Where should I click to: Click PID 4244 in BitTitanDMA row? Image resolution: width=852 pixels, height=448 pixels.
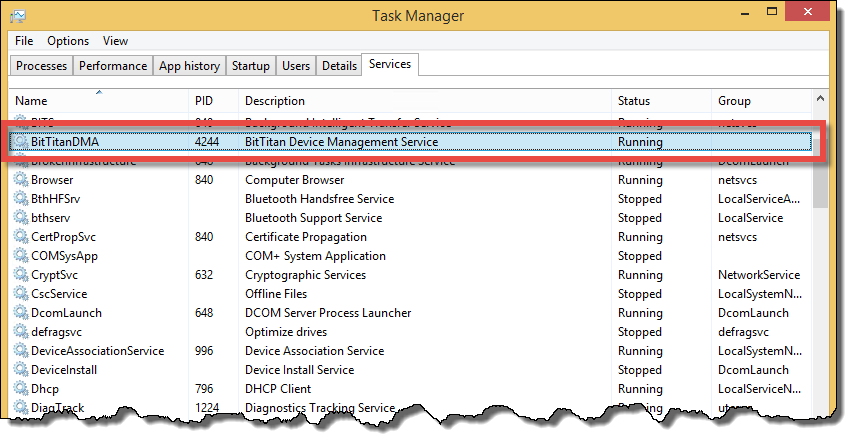pos(206,142)
